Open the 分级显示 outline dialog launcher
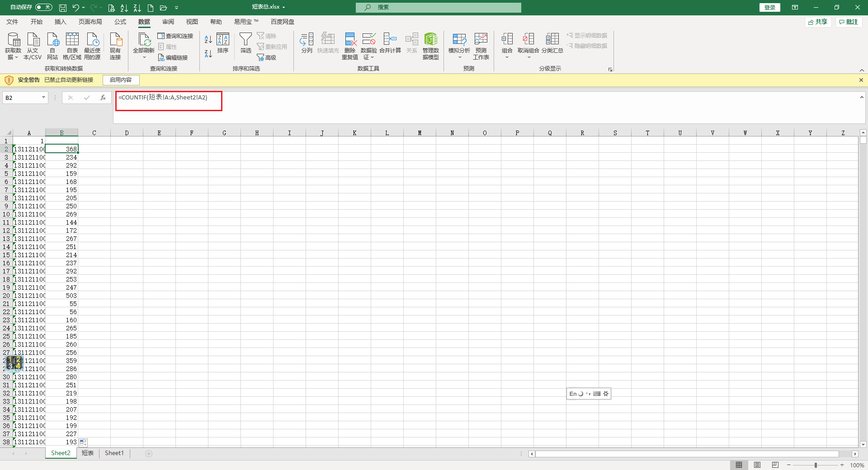Image resolution: width=868 pixels, height=470 pixels. [x=610, y=70]
